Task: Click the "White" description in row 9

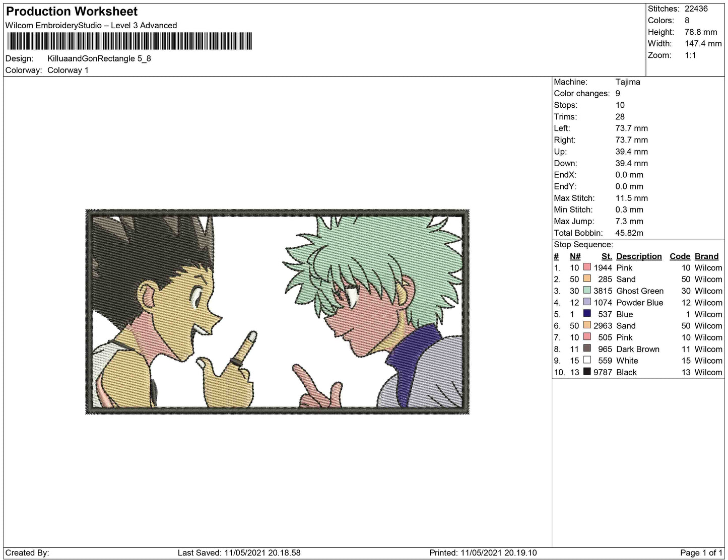Action: (x=627, y=360)
